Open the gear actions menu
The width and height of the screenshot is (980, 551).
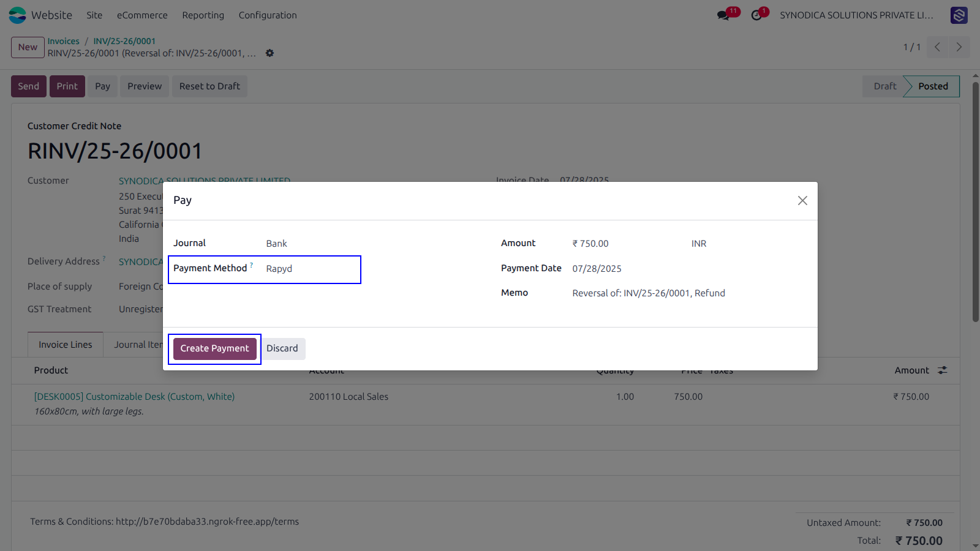click(x=269, y=53)
